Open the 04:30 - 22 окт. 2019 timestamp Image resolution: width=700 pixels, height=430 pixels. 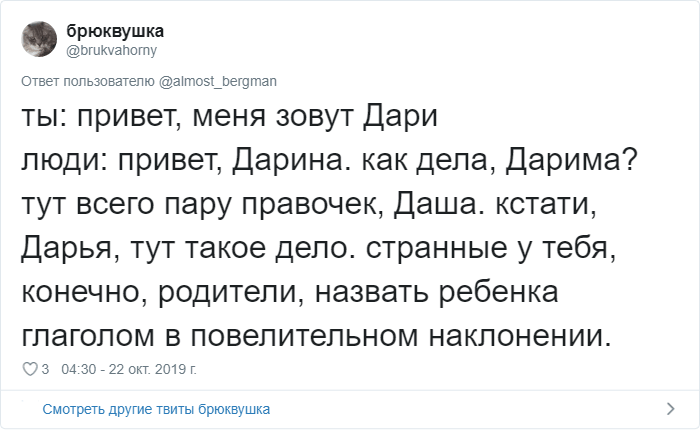(x=129, y=369)
